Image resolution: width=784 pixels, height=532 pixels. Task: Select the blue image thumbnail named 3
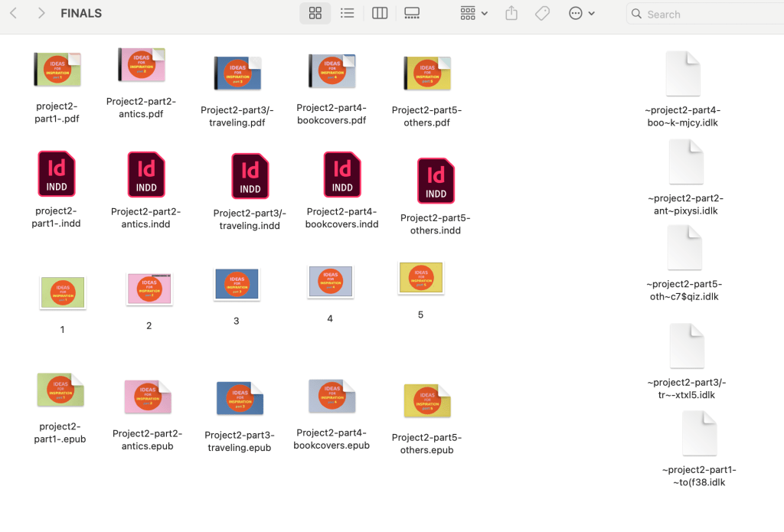(237, 284)
